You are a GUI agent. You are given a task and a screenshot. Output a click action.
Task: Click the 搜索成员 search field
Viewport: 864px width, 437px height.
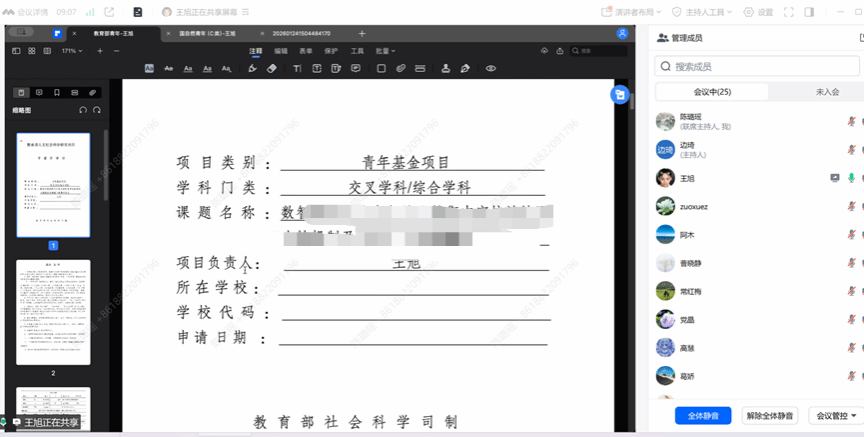[760, 66]
